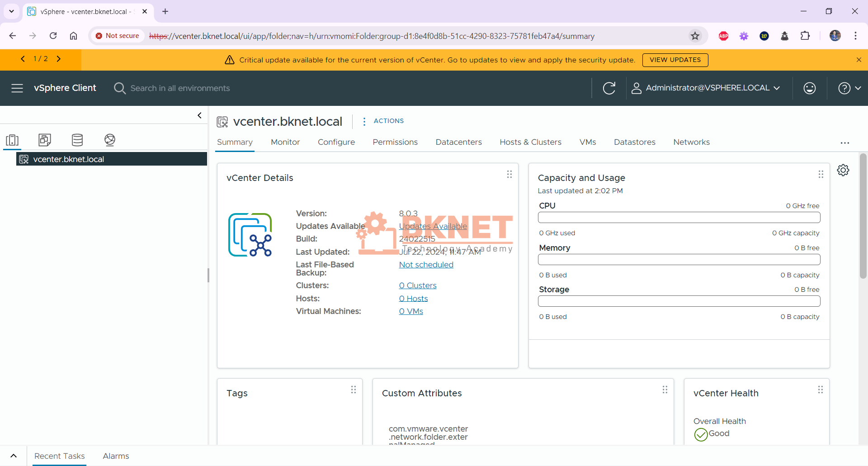The width and height of the screenshot is (868, 466).
Task: Open the Updates Available link
Action: [x=433, y=226]
